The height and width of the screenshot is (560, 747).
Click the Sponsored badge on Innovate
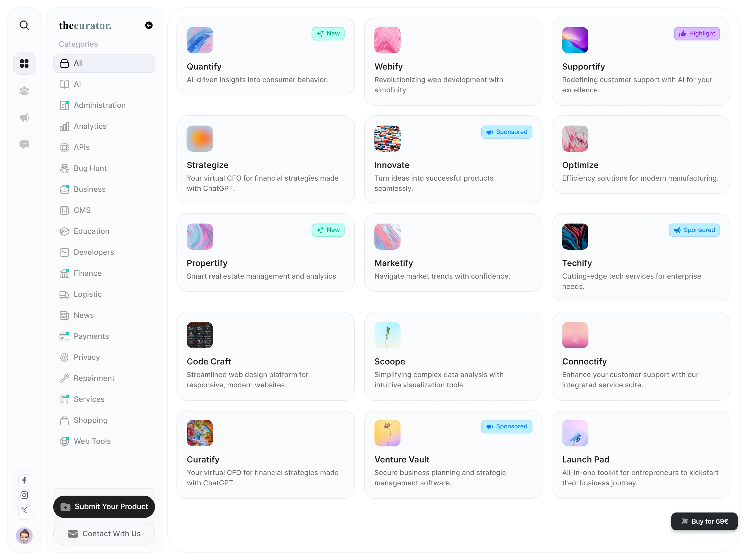507,132
